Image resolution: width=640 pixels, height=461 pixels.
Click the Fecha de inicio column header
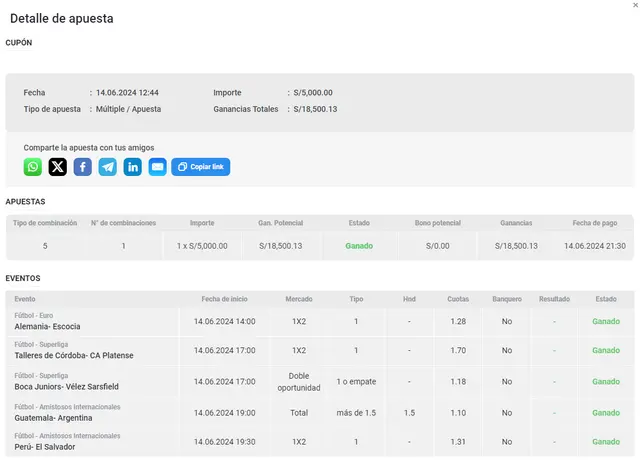pyautogui.click(x=224, y=299)
